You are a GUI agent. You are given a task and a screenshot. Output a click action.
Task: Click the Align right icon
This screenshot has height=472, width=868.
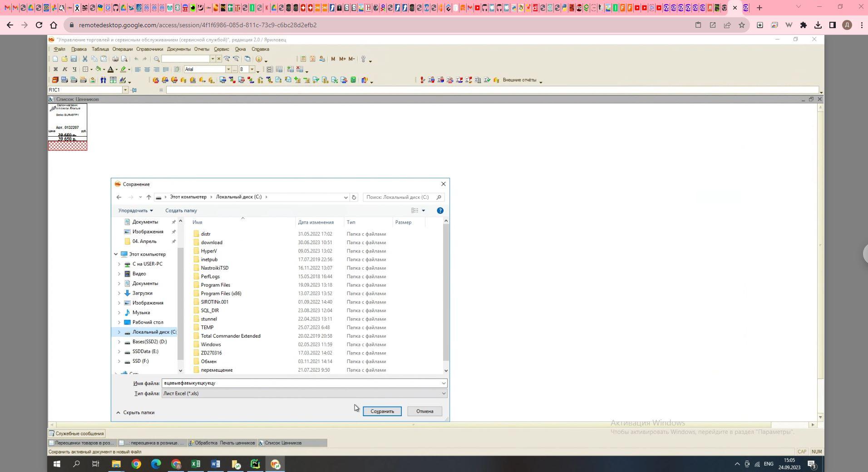pyautogui.click(x=156, y=69)
